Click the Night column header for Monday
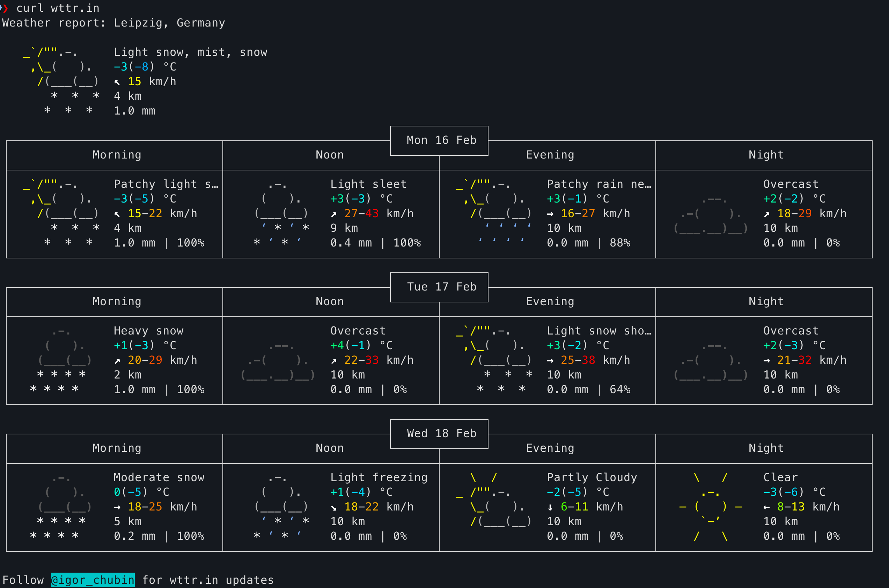This screenshot has height=588, width=889. (x=766, y=155)
